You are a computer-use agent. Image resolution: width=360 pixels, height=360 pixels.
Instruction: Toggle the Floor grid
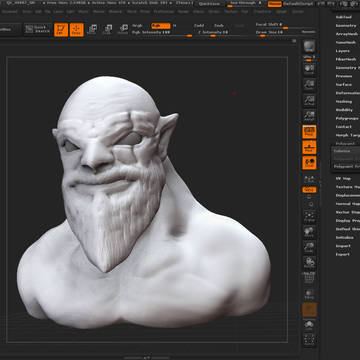[309, 147]
